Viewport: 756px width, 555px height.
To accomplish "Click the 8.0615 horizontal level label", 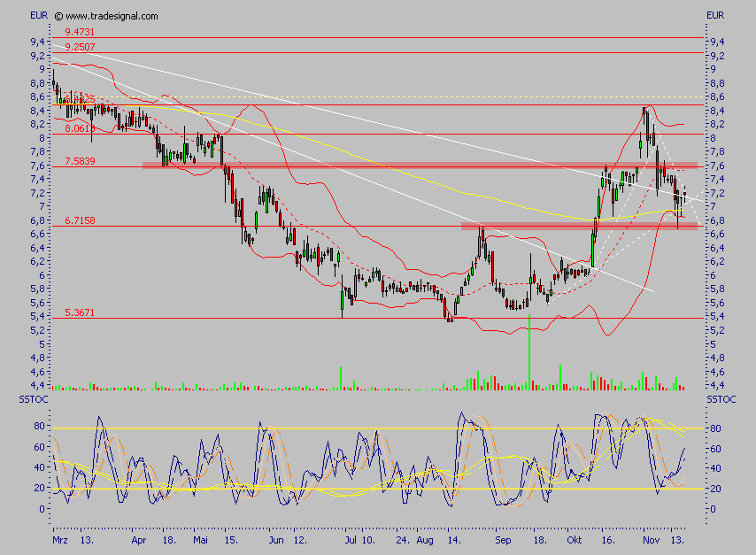I will 80,128.
